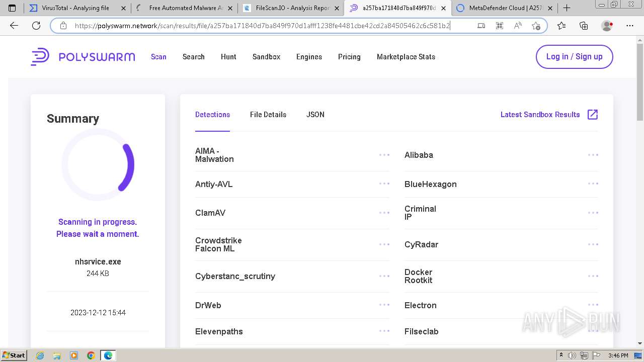Open the Latest Sandbox Results external link icon

tap(593, 115)
